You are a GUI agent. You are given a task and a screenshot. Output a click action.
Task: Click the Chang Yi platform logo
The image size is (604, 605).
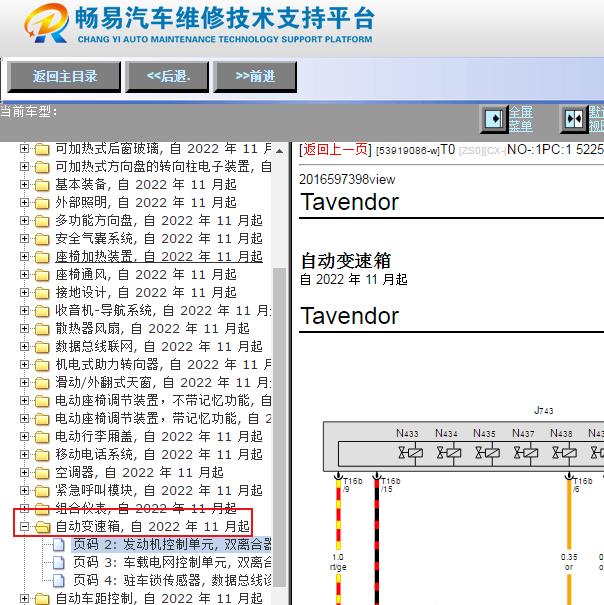[x=46, y=23]
